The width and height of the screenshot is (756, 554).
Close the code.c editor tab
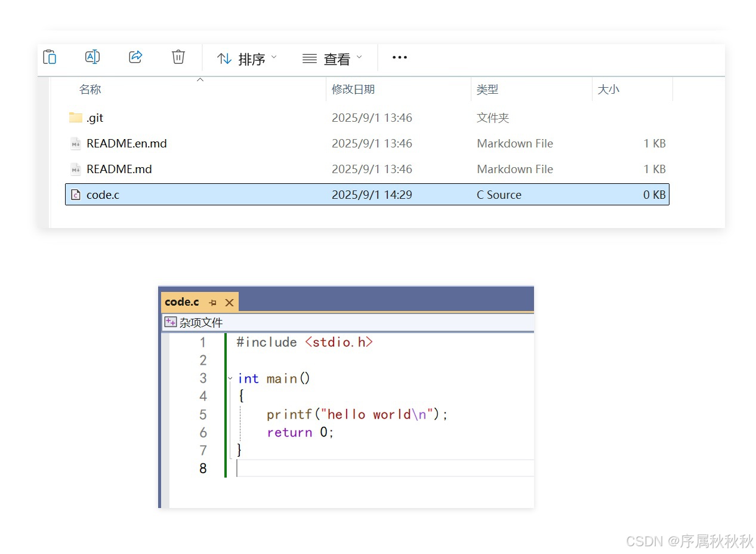coord(229,303)
